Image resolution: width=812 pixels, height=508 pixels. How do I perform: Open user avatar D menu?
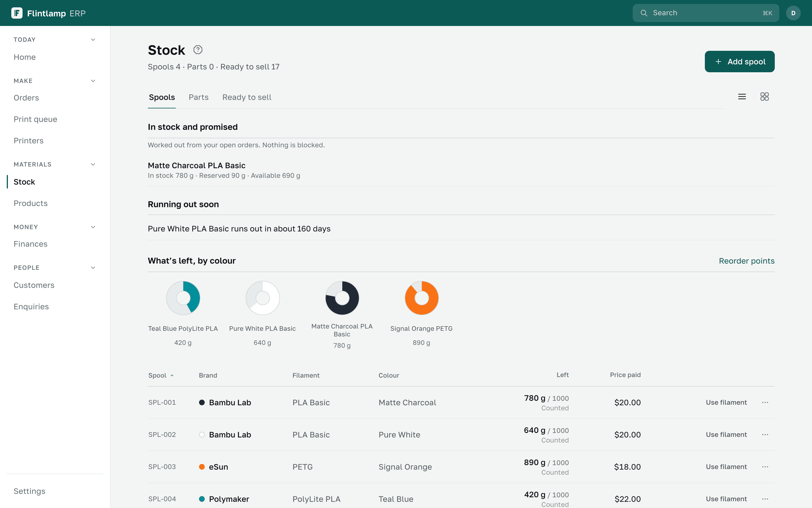793,13
